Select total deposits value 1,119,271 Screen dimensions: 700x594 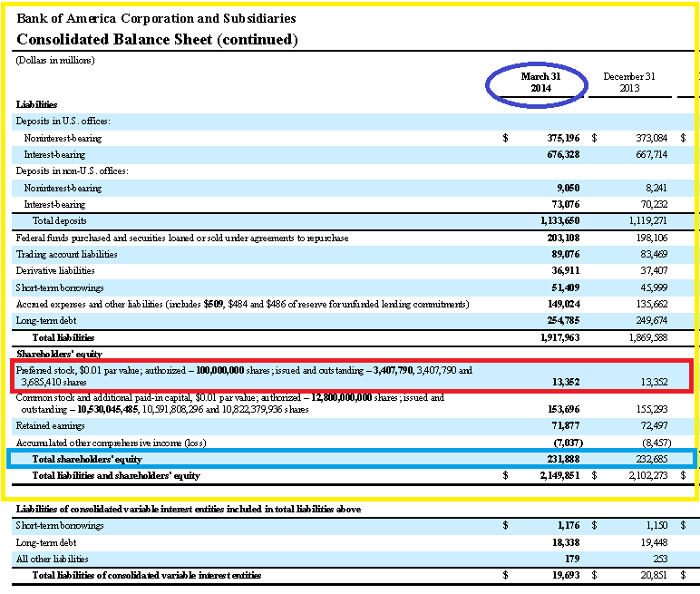[x=648, y=220]
